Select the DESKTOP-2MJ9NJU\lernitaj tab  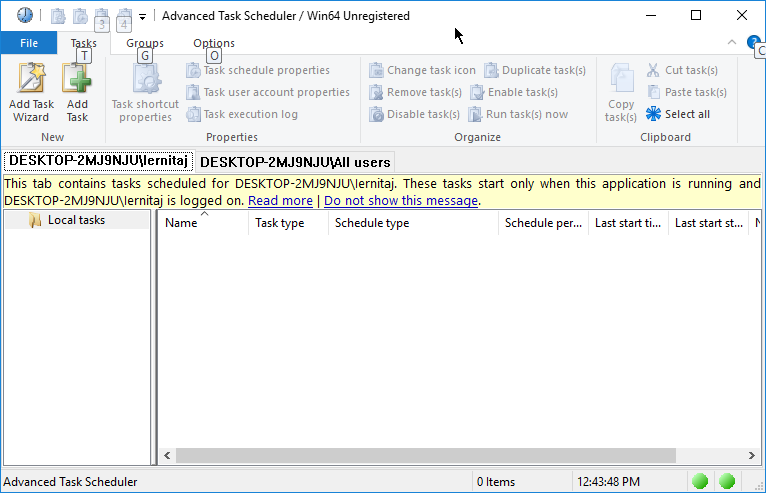tap(98, 161)
